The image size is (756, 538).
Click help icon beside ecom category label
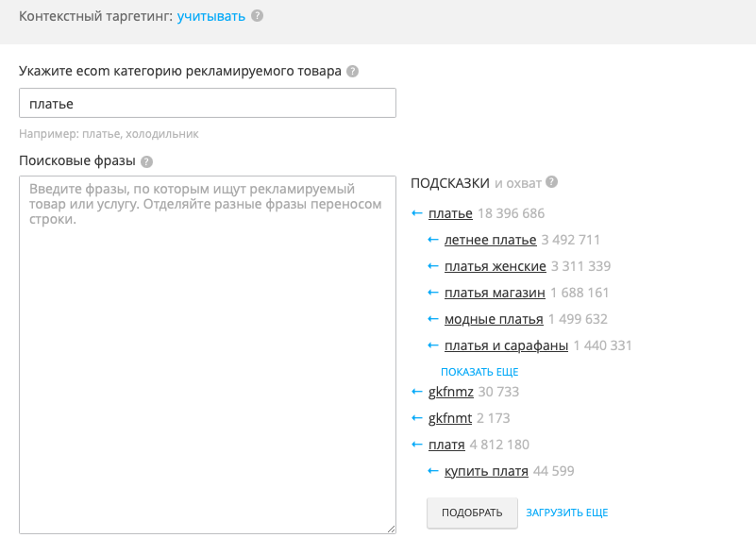click(x=352, y=72)
